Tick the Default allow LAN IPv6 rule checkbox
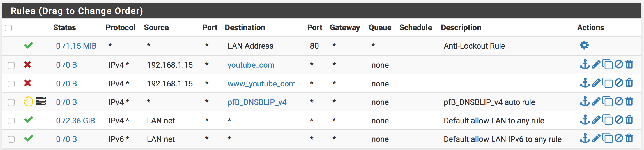Viewport: 644px width, 150px height. (x=11, y=139)
